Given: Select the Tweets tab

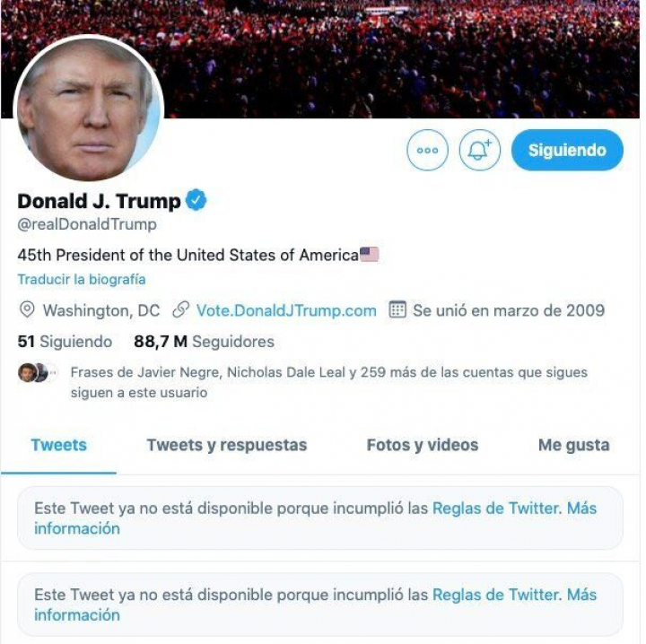Looking at the screenshot, I should point(58,446).
